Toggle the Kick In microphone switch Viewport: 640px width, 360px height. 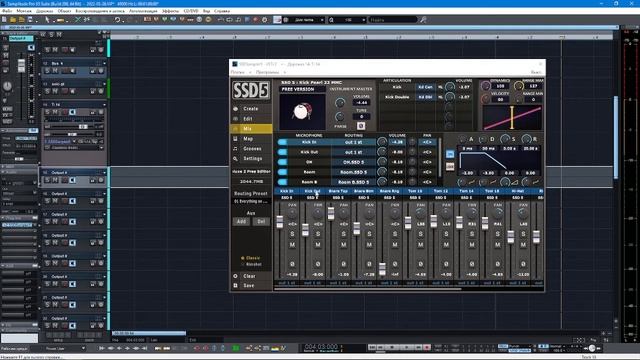pos(282,142)
